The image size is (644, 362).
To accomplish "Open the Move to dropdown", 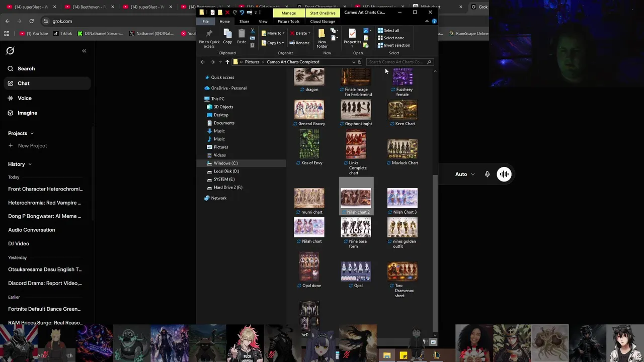I will click(x=273, y=33).
